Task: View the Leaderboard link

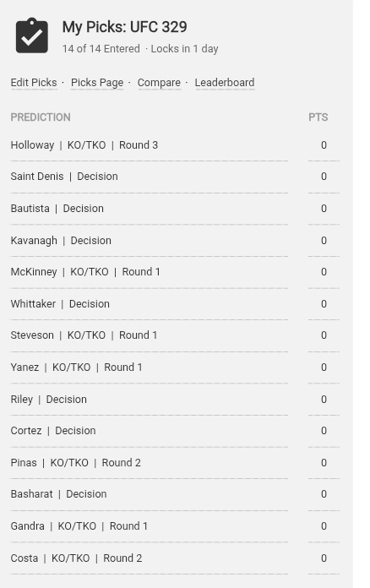Action: pyautogui.click(x=225, y=83)
